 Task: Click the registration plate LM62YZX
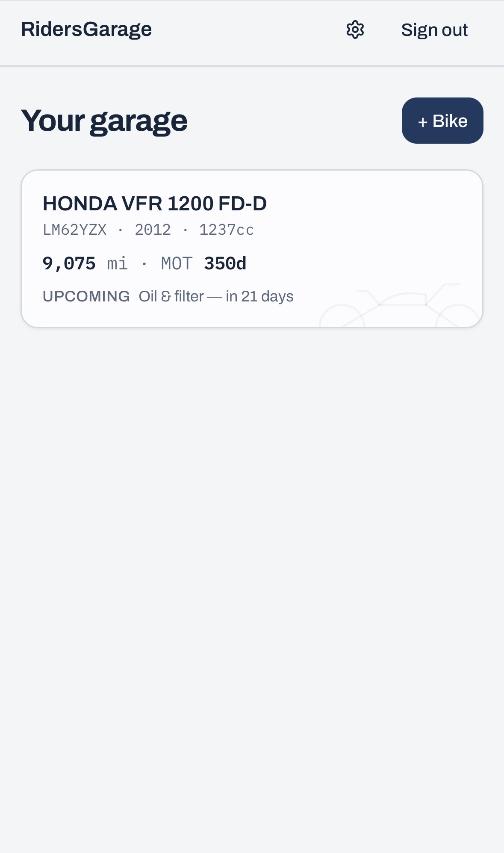pyautogui.click(x=74, y=230)
